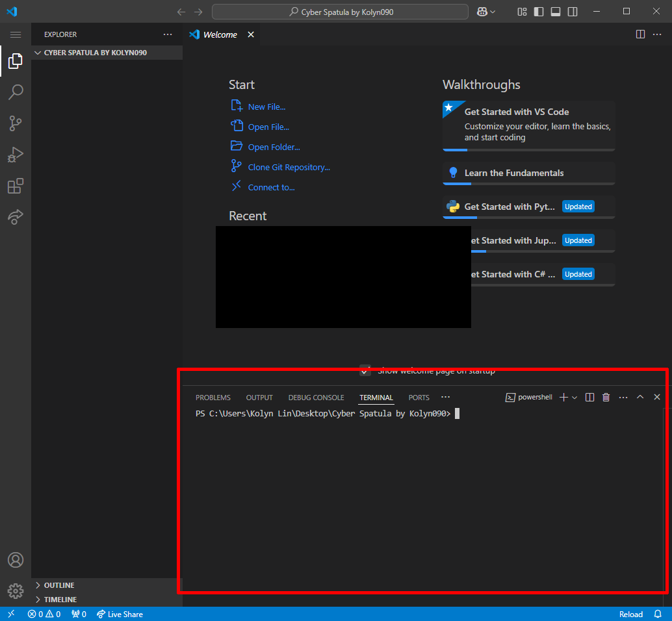The height and width of the screenshot is (621, 672).
Task: Split the terminal panel
Action: point(589,397)
